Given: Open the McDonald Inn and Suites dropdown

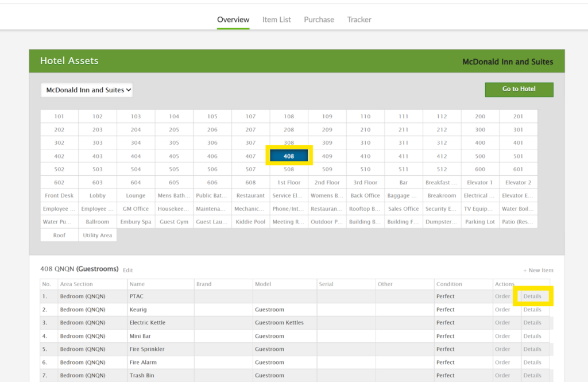Looking at the screenshot, I should pos(87,90).
